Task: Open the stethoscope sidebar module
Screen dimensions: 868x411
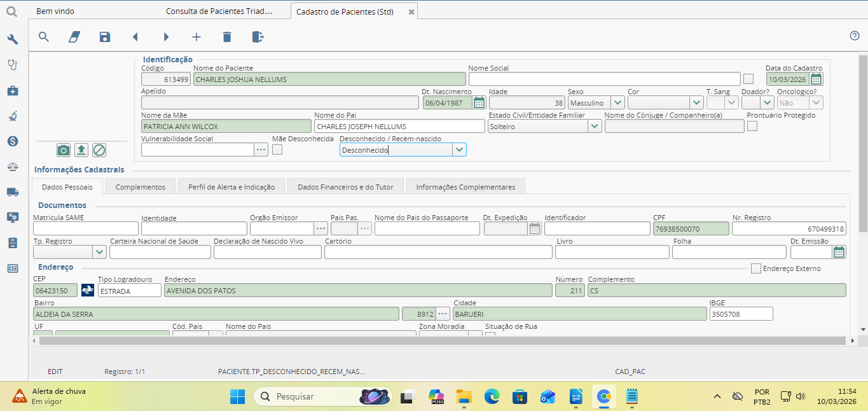Action: [x=13, y=64]
